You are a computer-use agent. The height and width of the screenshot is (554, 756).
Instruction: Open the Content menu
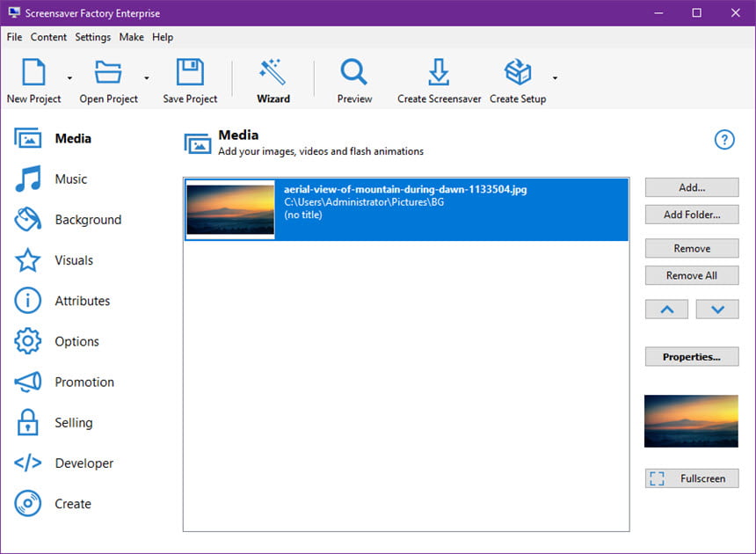(x=48, y=37)
